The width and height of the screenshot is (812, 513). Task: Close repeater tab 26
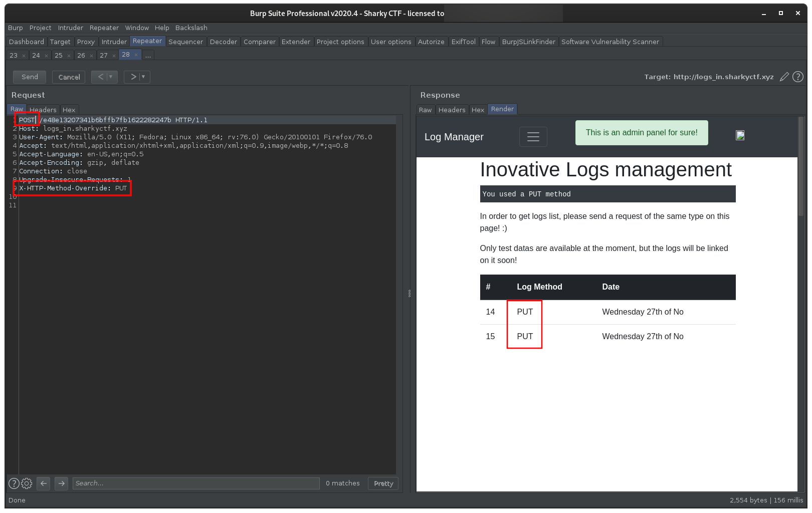point(91,56)
